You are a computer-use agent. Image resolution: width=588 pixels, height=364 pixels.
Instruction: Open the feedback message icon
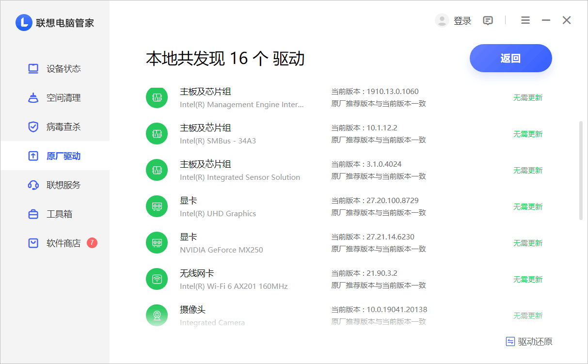[488, 20]
